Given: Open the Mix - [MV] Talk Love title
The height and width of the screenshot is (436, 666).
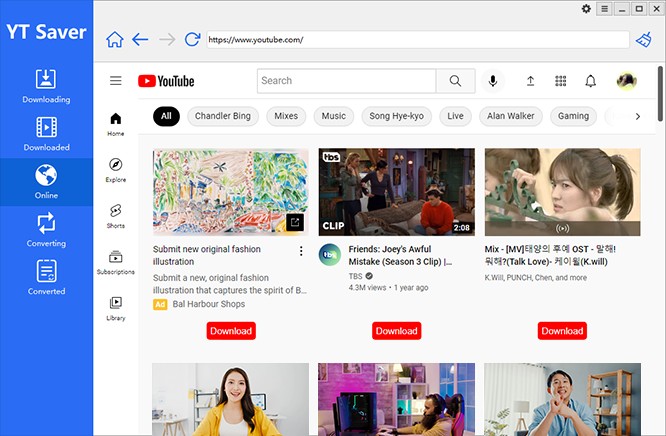Looking at the screenshot, I should click(550, 255).
